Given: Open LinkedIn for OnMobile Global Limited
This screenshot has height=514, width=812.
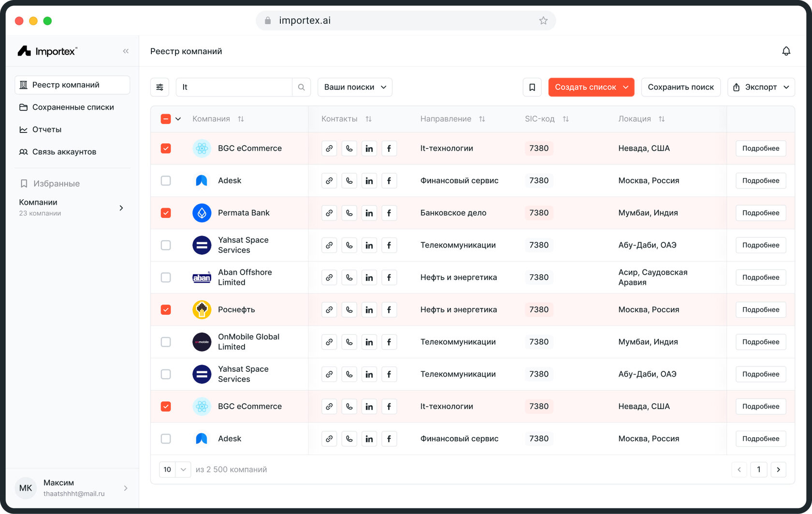Looking at the screenshot, I should 369,342.
